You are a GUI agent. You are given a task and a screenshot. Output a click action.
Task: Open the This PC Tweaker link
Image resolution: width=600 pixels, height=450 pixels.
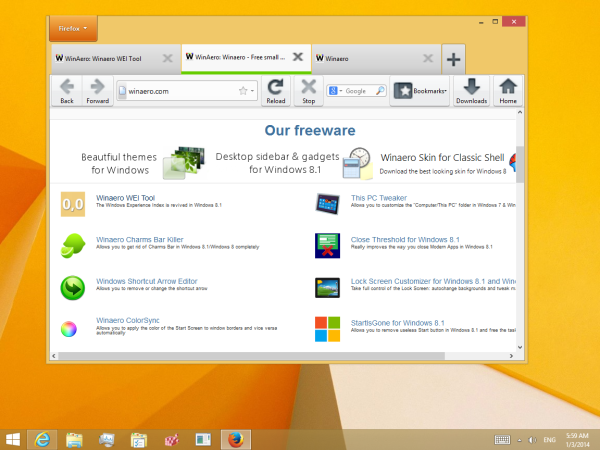[x=379, y=198]
